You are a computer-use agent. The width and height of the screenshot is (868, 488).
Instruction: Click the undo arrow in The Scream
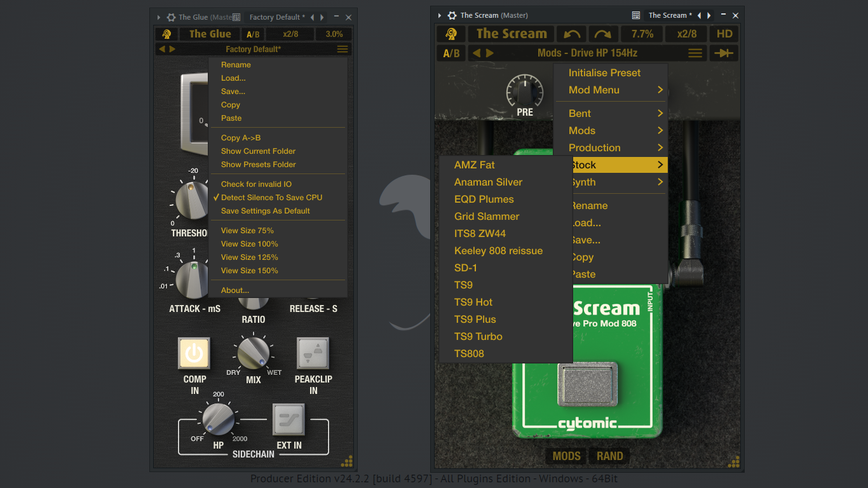pos(572,34)
